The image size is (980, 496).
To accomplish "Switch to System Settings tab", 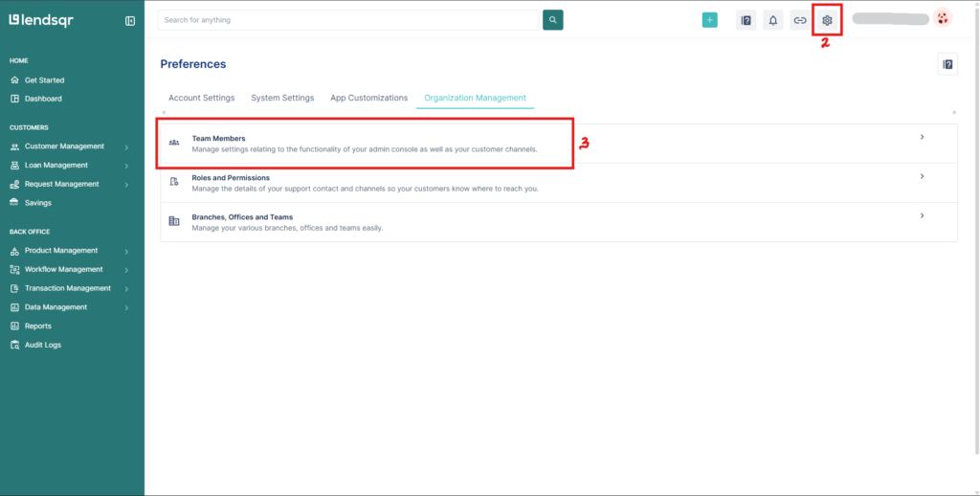I will click(x=282, y=99).
